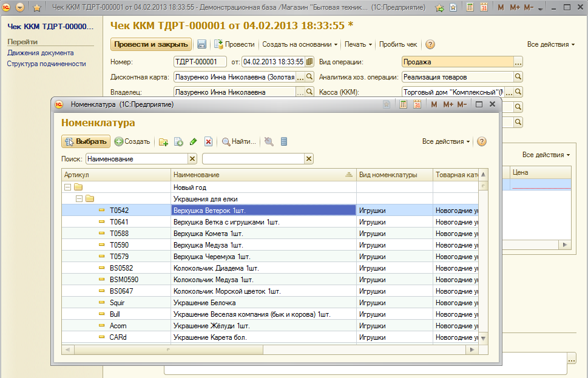The width and height of the screenshot is (588, 378).
Task: Click 'Создать' button in Номенклатура toolbar
Action: click(132, 141)
